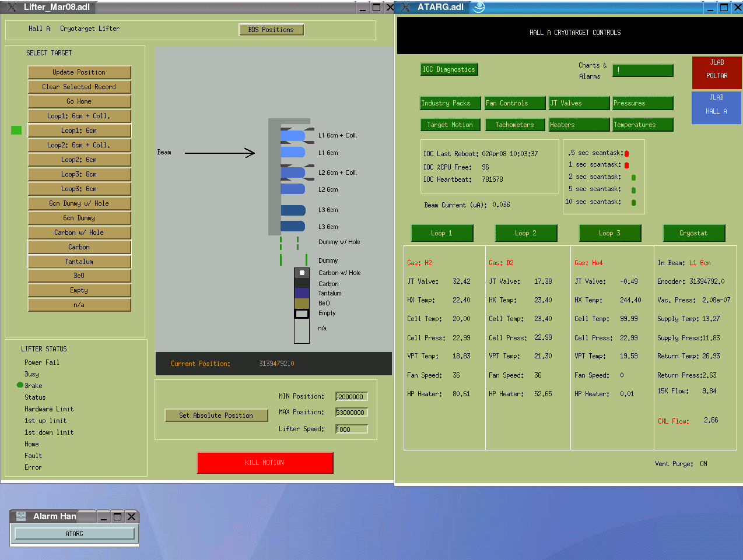This screenshot has width=743, height=560.
Task: Click the green indicator beside Loop1: 6cm
Action: [16, 130]
